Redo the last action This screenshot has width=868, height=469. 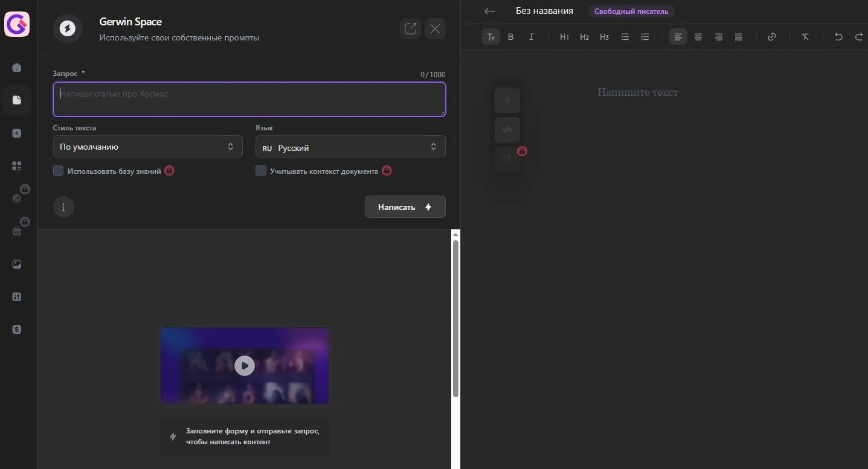(859, 37)
